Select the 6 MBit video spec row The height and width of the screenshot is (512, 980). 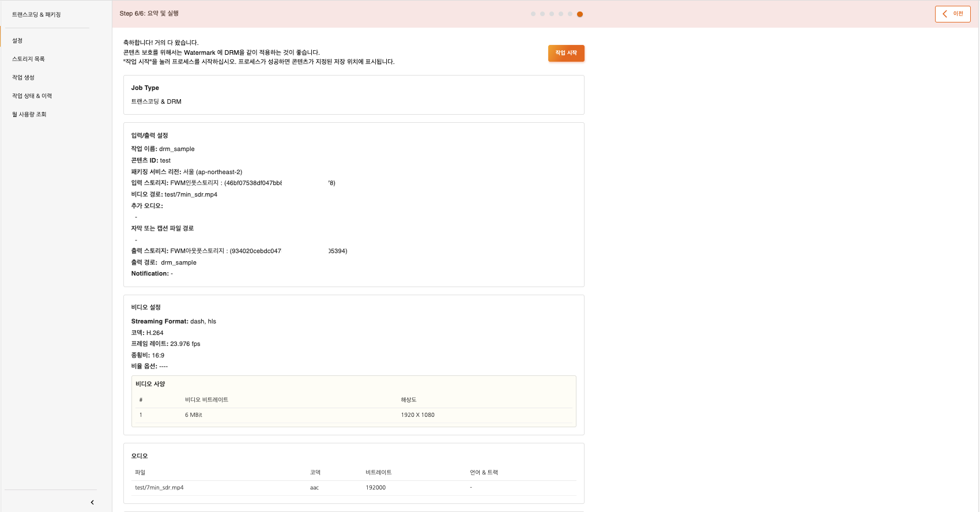(x=353, y=415)
